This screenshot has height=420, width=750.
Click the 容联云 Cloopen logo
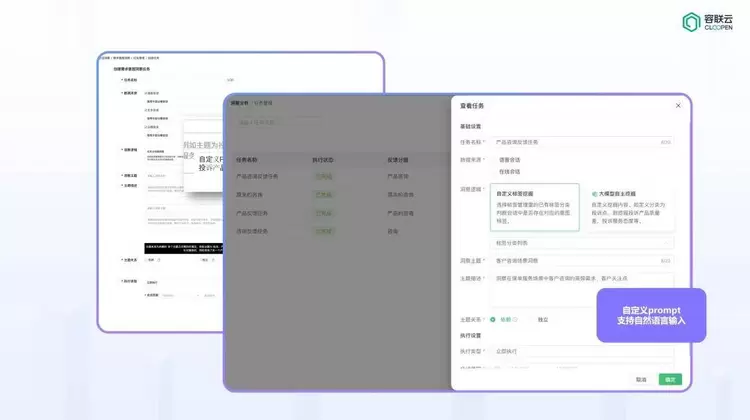pos(708,22)
